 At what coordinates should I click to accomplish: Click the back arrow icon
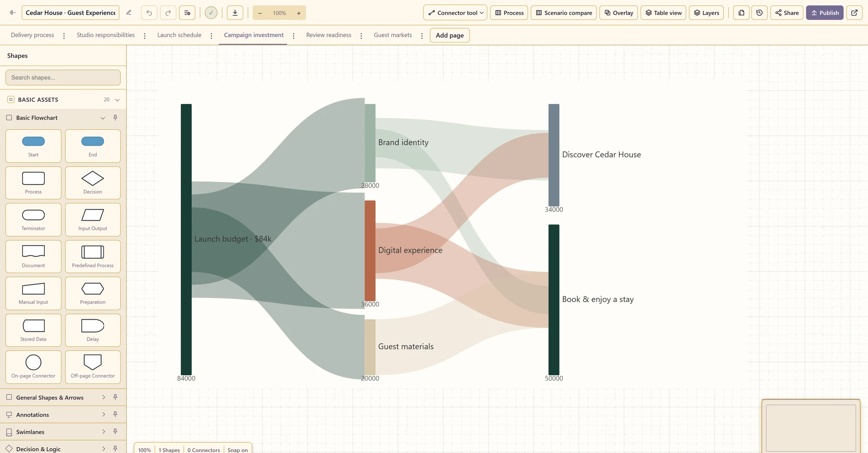13,13
